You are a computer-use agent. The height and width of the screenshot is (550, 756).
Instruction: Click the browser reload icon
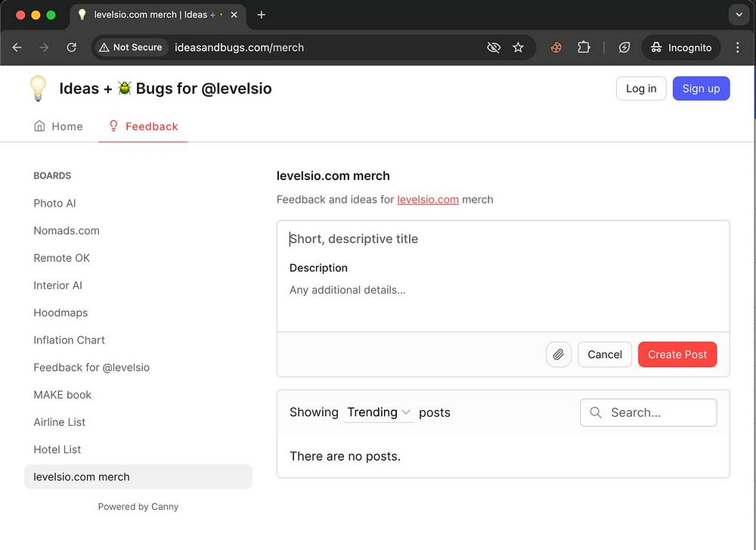[71, 48]
